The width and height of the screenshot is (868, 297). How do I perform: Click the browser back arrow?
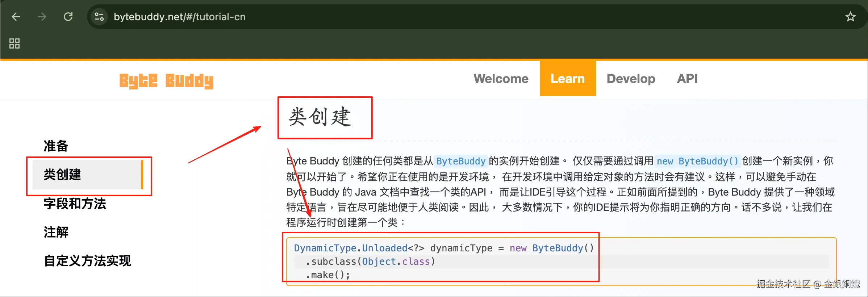pos(16,17)
